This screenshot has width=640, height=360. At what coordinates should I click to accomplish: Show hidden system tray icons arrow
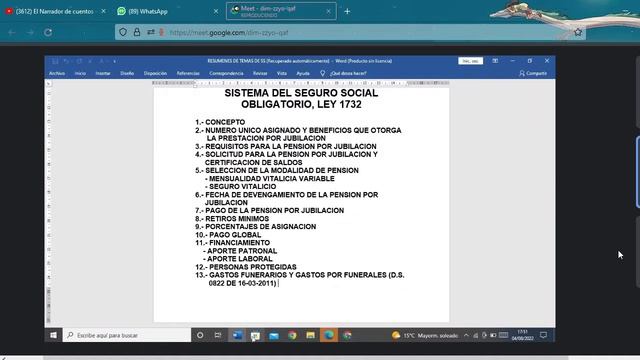(x=466, y=335)
